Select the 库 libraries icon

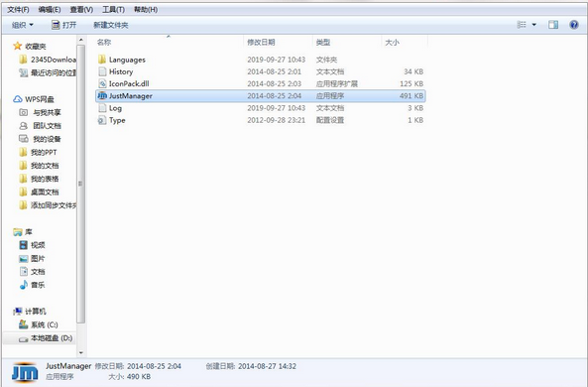pyautogui.click(x=18, y=232)
